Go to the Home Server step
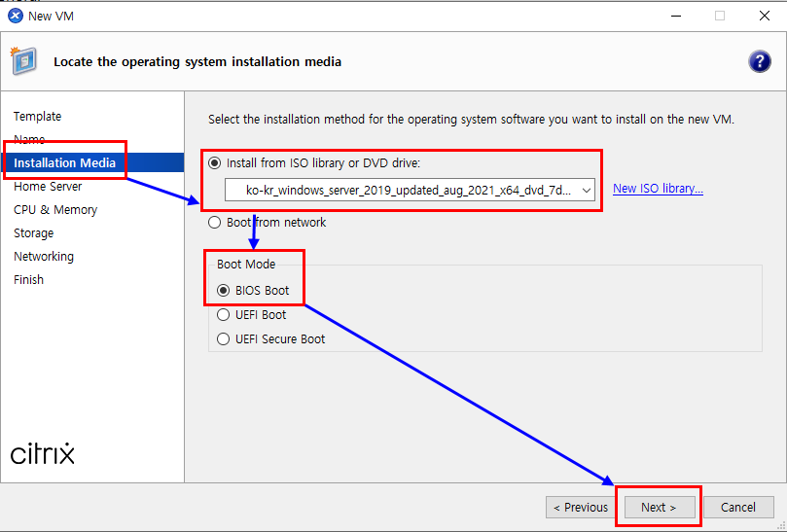The image size is (787, 532). (x=48, y=186)
